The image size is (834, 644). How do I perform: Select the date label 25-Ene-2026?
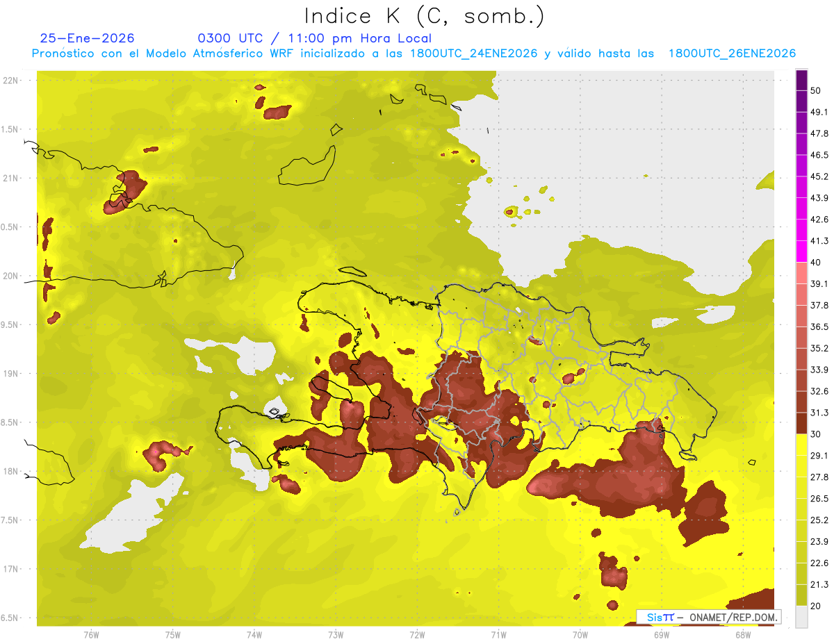pos(88,38)
